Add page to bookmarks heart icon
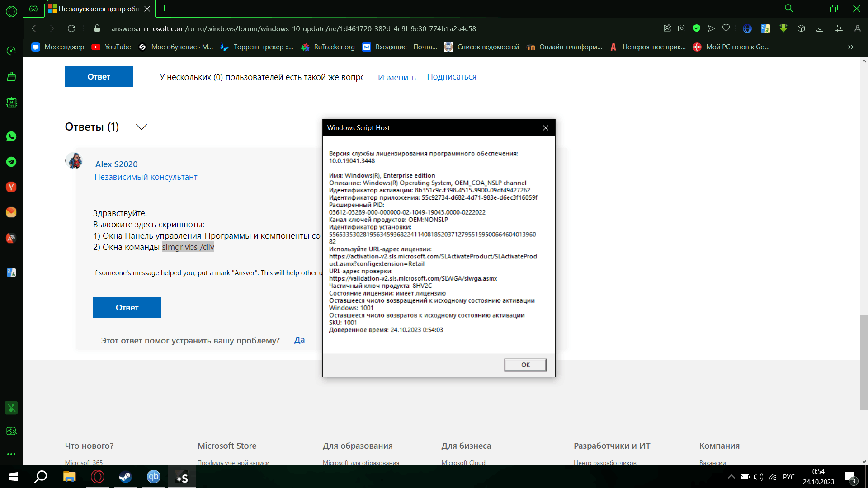The height and width of the screenshot is (488, 868). click(x=726, y=28)
